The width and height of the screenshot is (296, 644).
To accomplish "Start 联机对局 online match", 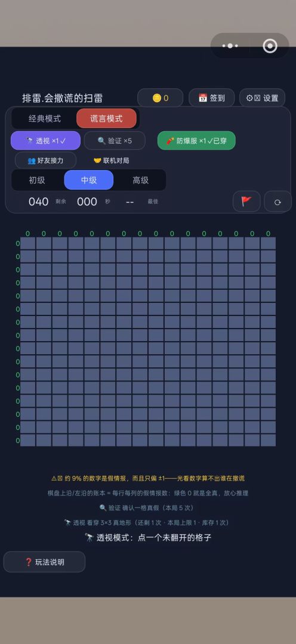I will 111,160.
